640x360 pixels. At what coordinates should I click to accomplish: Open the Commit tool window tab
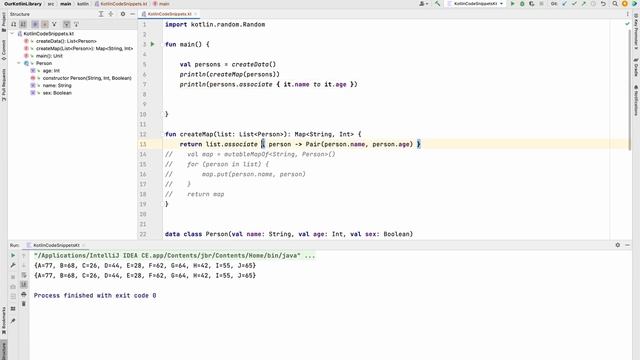click(x=4, y=50)
